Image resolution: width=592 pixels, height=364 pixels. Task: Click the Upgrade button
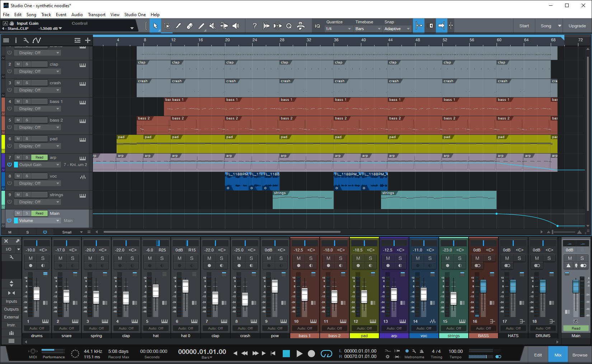577,26
